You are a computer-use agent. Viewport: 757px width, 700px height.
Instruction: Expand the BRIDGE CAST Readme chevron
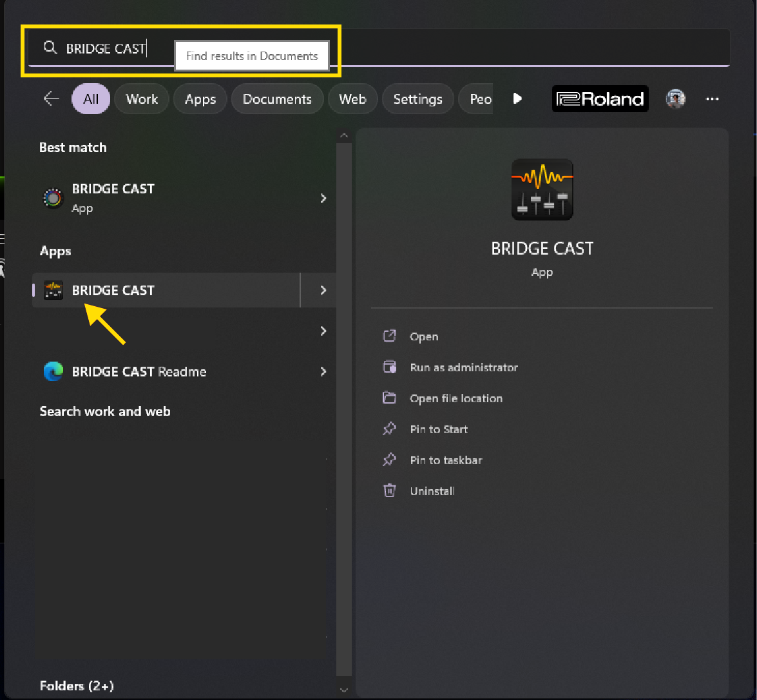click(x=323, y=372)
